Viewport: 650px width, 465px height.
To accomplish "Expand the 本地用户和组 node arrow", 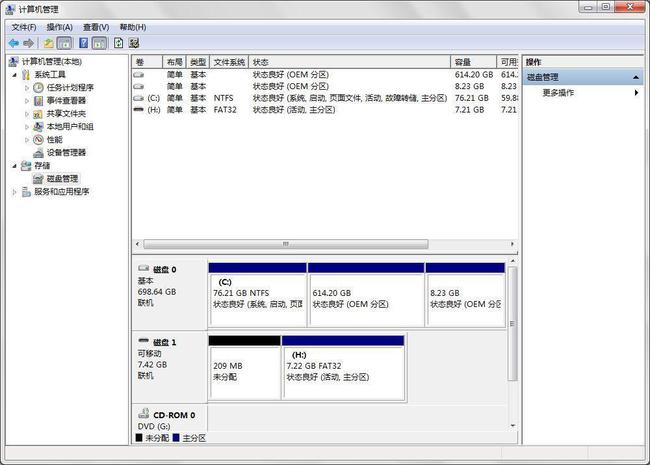I will point(27,127).
